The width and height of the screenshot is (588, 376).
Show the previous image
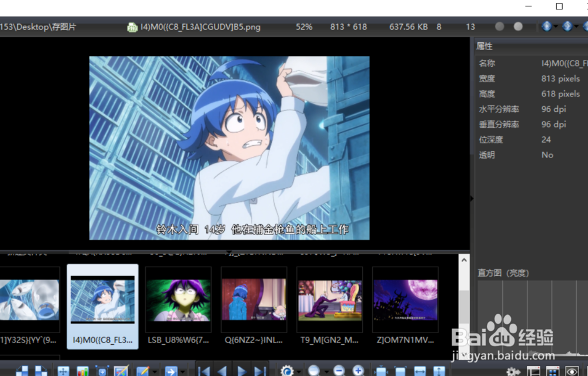[222, 371]
